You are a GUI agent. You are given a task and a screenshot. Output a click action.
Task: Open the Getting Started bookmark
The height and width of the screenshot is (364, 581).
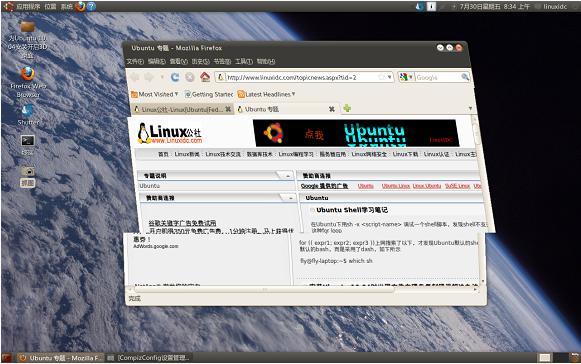point(209,94)
